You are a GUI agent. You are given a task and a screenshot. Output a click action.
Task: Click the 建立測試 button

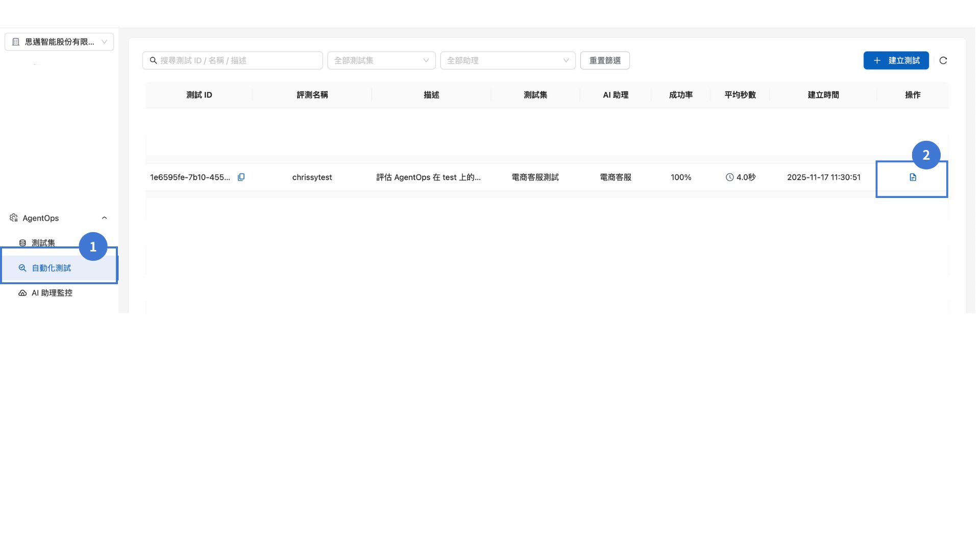point(896,61)
